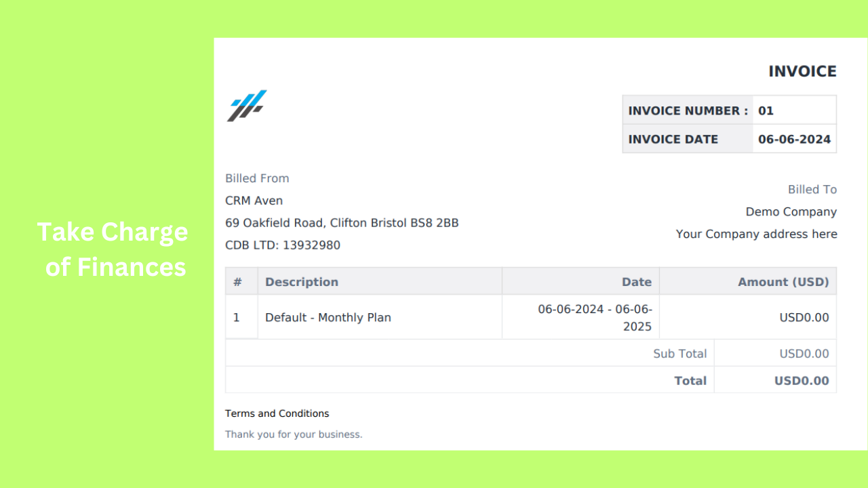868x488 pixels.
Task: Click the bold Total label
Action: pyautogui.click(x=690, y=380)
